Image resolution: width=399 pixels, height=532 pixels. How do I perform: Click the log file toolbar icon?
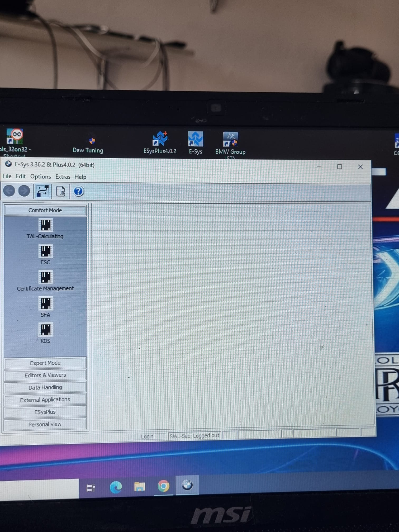point(61,191)
